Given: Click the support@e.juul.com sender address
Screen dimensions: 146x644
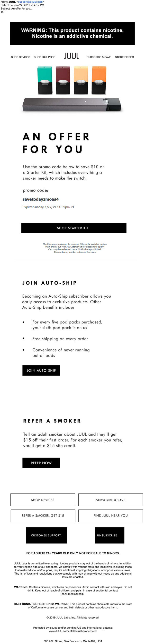Looking at the screenshot, I should tap(30, 2).
